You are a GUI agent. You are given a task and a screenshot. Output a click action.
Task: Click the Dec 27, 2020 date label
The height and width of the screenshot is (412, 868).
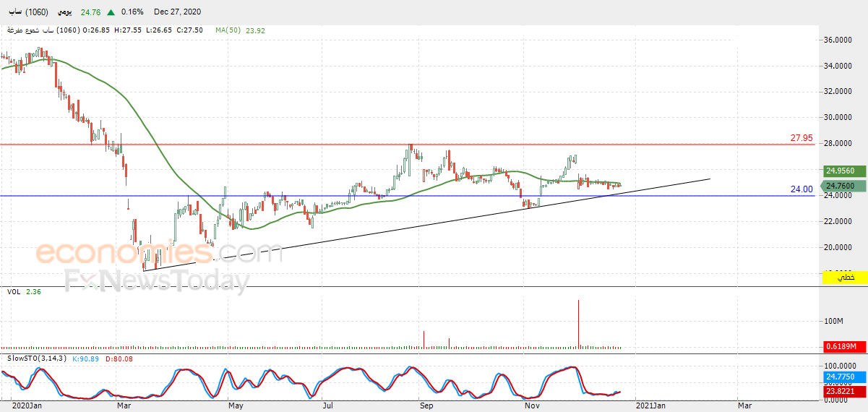click(x=178, y=12)
